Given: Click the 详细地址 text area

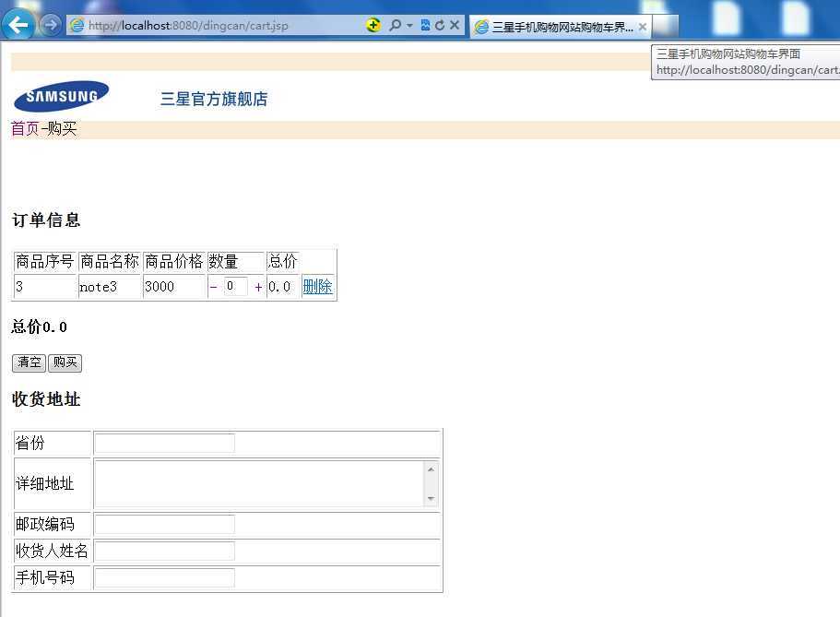Looking at the screenshot, I should pos(260,483).
